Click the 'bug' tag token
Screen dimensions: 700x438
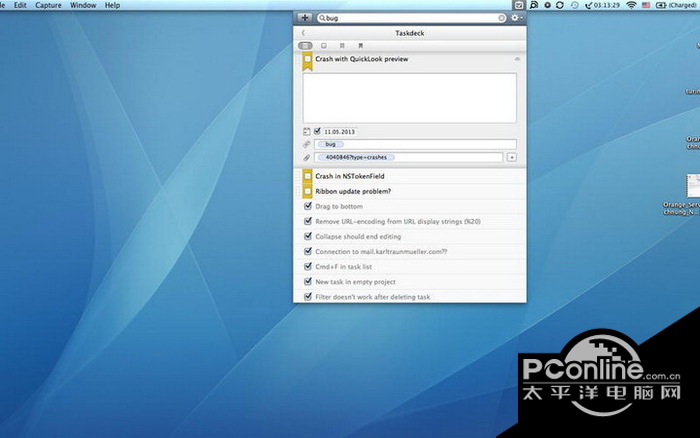[330, 144]
